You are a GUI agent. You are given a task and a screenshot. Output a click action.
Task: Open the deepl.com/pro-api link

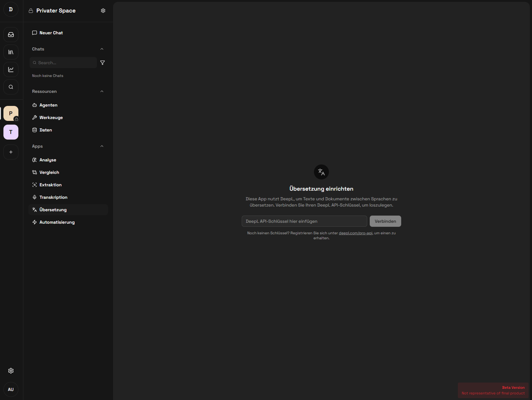click(x=355, y=233)
